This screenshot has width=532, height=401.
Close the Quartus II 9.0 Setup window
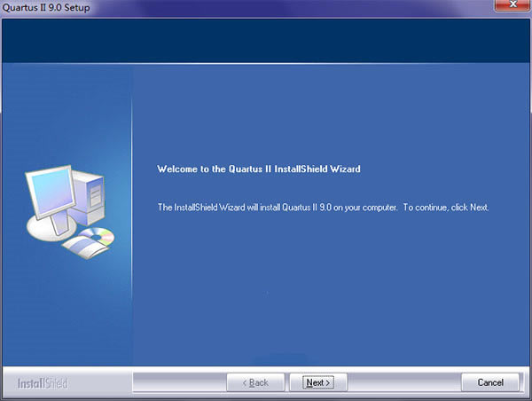512,4
